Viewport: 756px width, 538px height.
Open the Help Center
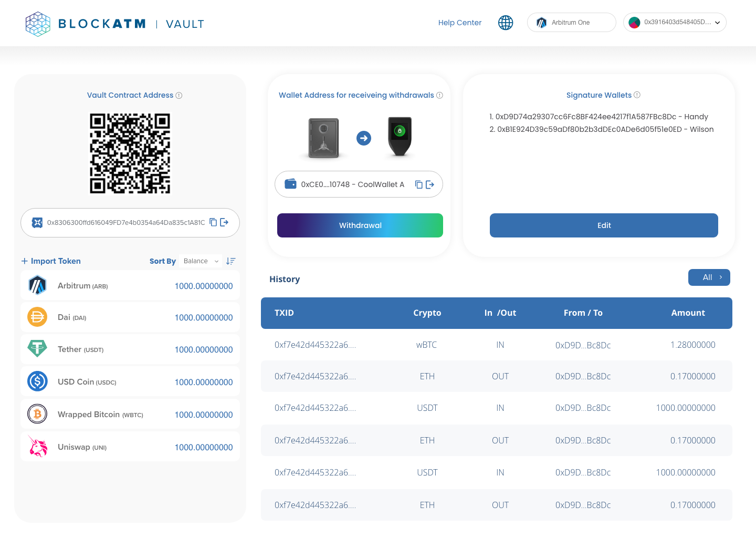tap(459, 23)
